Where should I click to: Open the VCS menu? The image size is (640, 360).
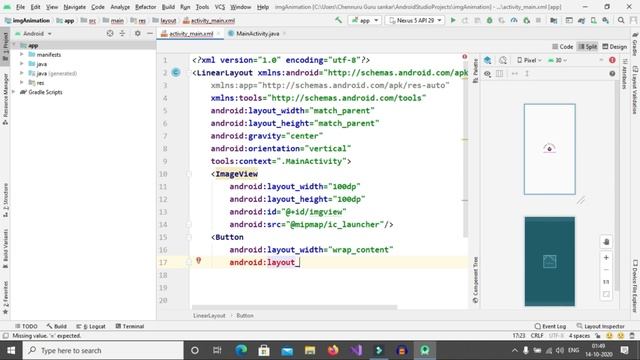point(220,7)
